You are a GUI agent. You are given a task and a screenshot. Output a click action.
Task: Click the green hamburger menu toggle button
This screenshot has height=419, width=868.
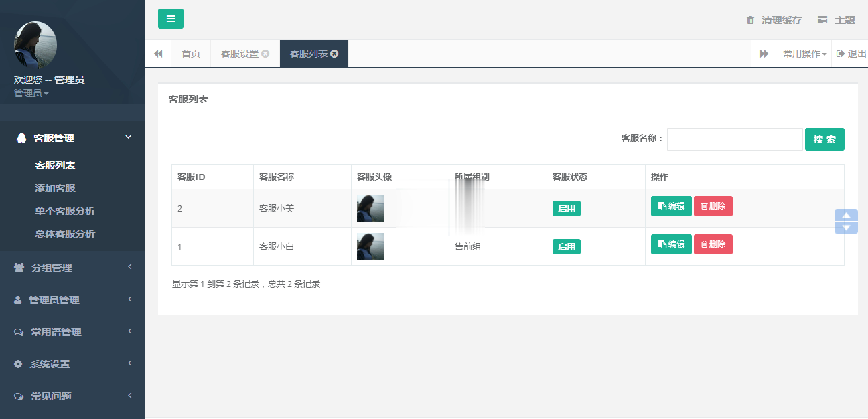click(170, 19)
